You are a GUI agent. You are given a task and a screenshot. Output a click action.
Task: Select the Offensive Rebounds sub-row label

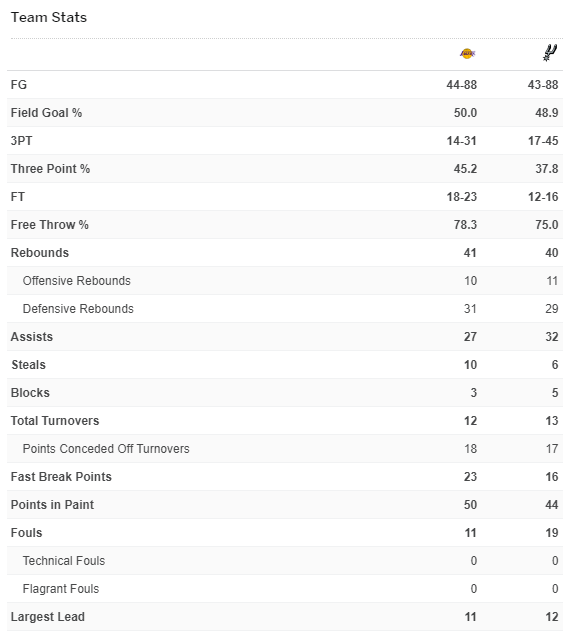coord(77,281)
